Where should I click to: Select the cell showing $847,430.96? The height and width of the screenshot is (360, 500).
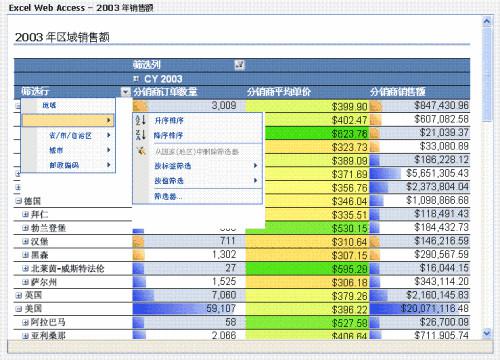coord(419,106)
